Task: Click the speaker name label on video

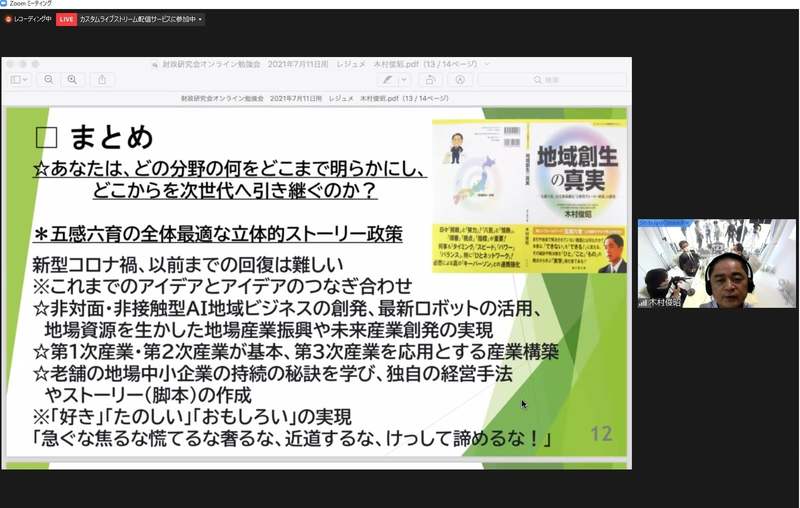Action: tap(662, 301)
